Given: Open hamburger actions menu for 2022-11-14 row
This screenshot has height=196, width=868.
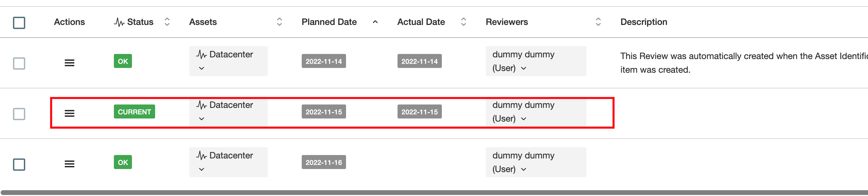Looking at the screenshot, I should coord(70,63).
